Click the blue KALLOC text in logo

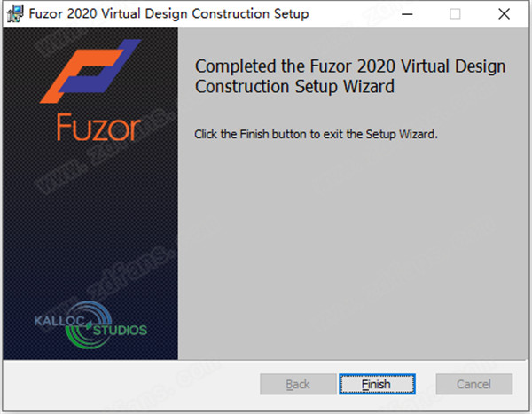coord(59,321)
